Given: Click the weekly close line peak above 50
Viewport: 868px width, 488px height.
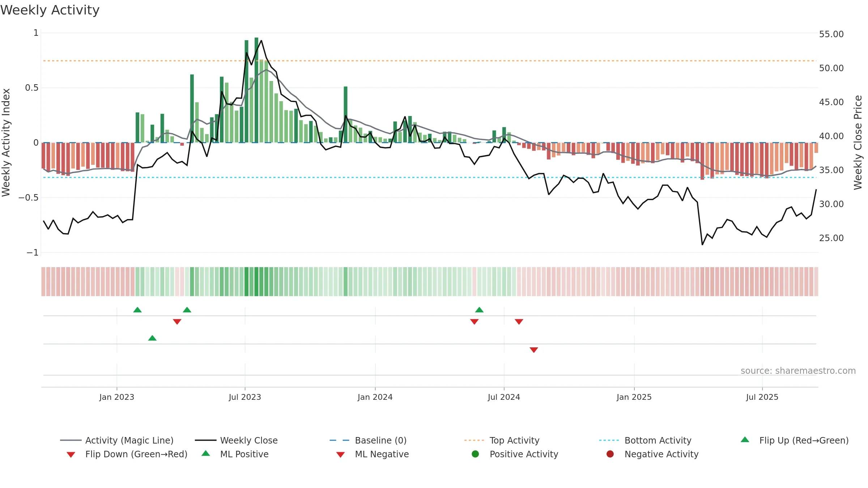Looking at the screenshot, I should coord(261,41).
